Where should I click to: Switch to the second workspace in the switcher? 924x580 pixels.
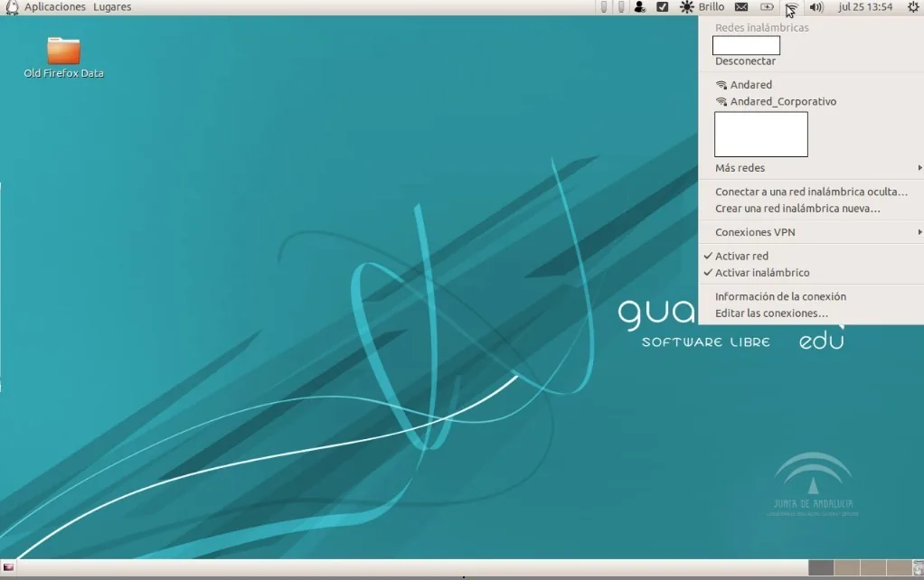point(847,567)
